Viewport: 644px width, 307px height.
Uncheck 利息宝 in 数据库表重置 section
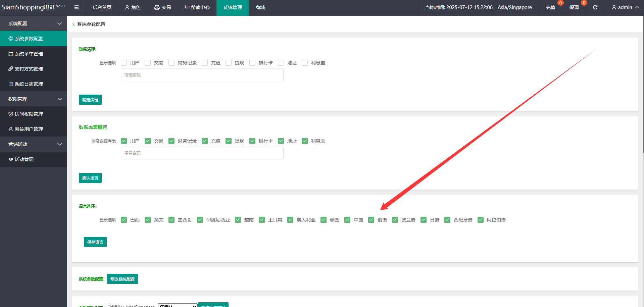coord(305,141)
